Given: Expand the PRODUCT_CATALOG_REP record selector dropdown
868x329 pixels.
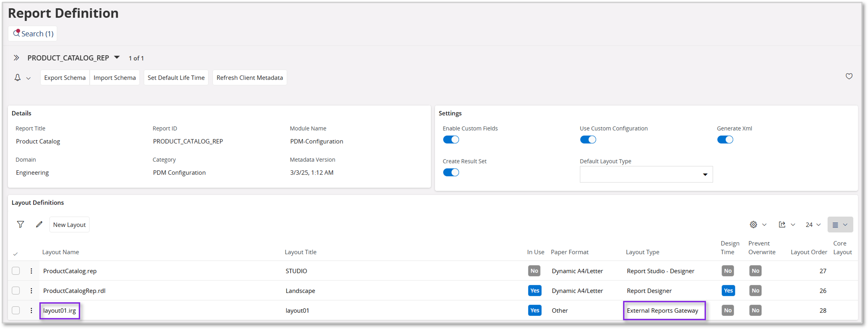Looking at the screenshot, I should point(117,57).
